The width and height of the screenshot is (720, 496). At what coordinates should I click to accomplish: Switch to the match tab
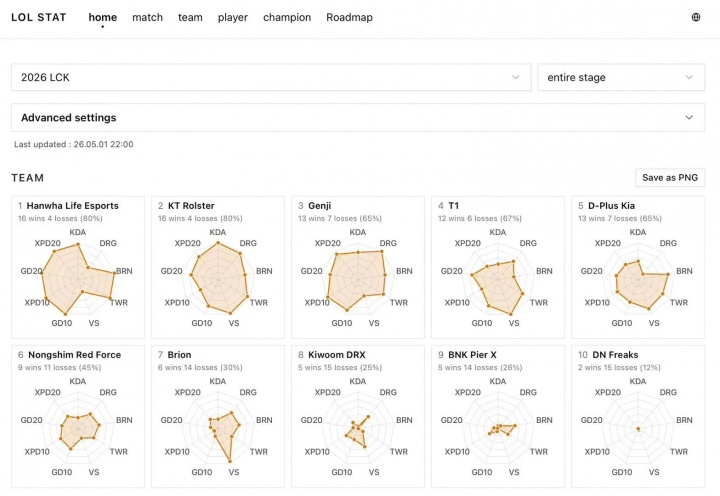tap(147, 17)
